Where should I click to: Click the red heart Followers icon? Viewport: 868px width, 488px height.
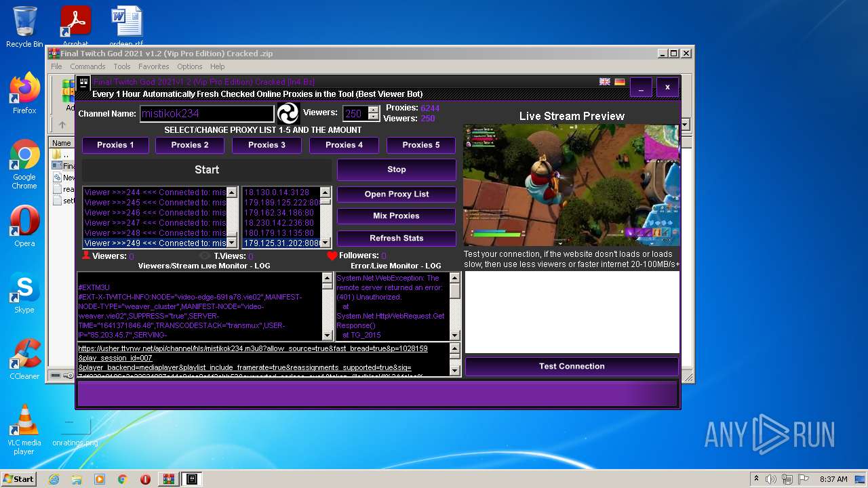click(332, 256)
